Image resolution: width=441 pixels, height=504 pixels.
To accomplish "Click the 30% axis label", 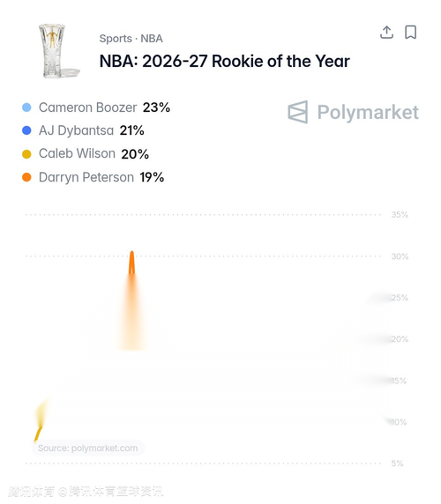I will click(400, 256).
